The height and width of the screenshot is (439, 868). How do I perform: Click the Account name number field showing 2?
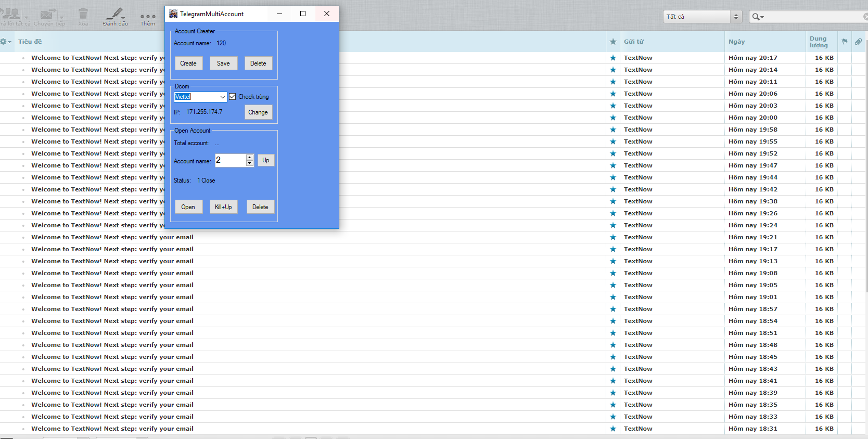pyautogui.click(x=230, y=160)
